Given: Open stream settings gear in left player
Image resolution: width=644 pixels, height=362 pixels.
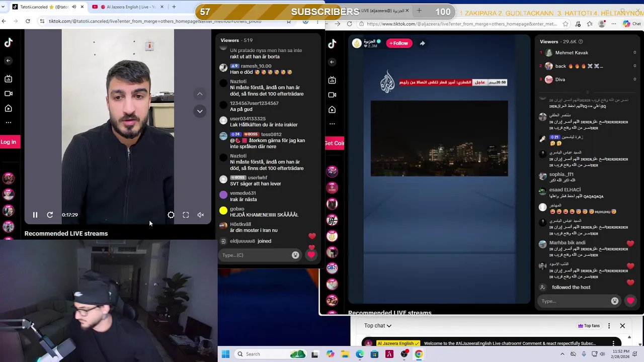Looking at the screenshot, I should coord(171,215).
